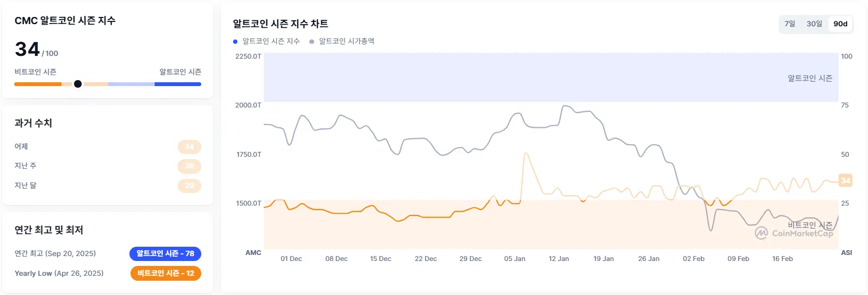The image size is (868, 295).
Task: Click the gray legend dot for 알트코인 시가총액
Action: coord(312,42)
